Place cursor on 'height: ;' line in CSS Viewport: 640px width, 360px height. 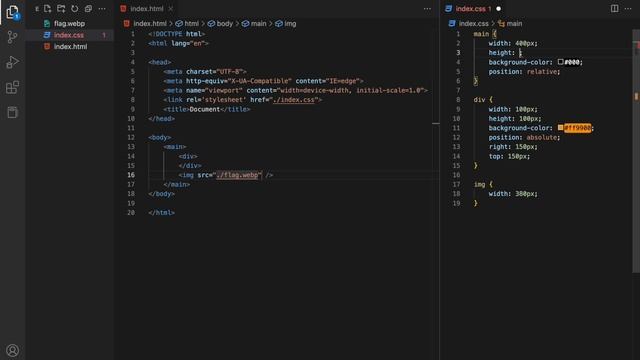(505, 53)
